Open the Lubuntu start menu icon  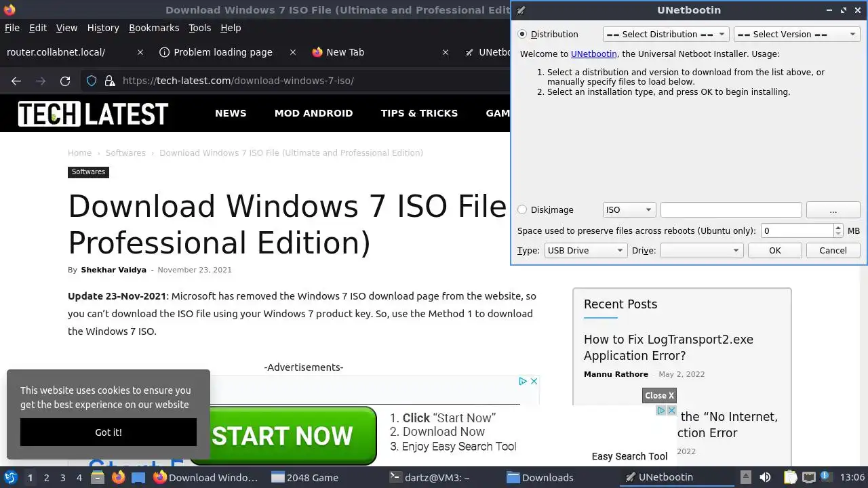10,477
